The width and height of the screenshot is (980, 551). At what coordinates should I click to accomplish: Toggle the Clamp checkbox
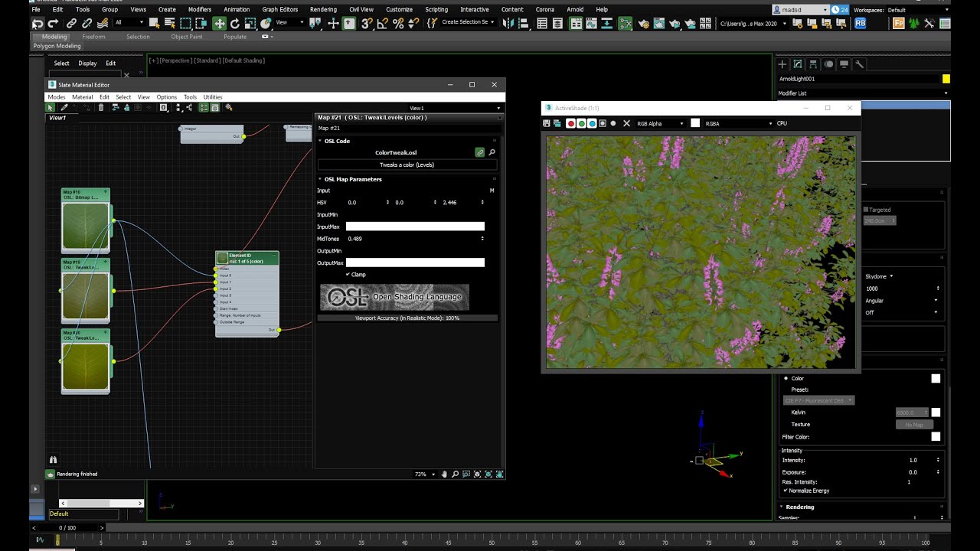(x=348, y=274)
